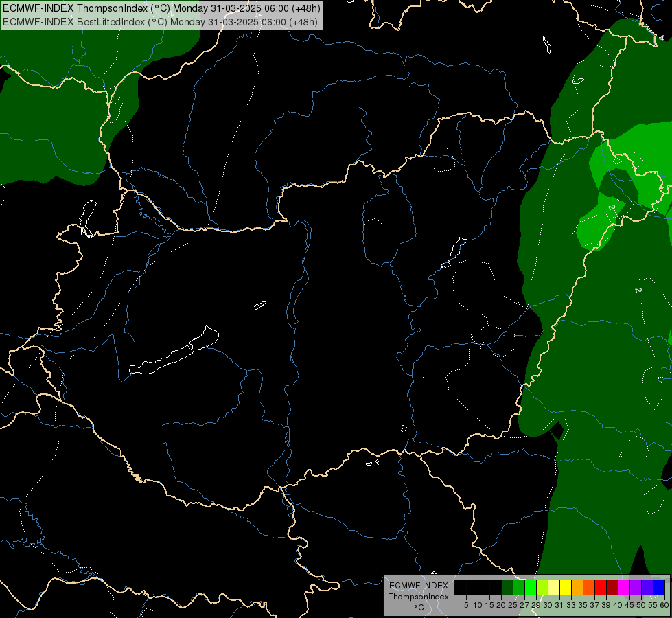Image resolution: width=672 pixels, height=618 pixels.
Task: Click the legend label ECMWF-INDEX
Action: point(419,586)
